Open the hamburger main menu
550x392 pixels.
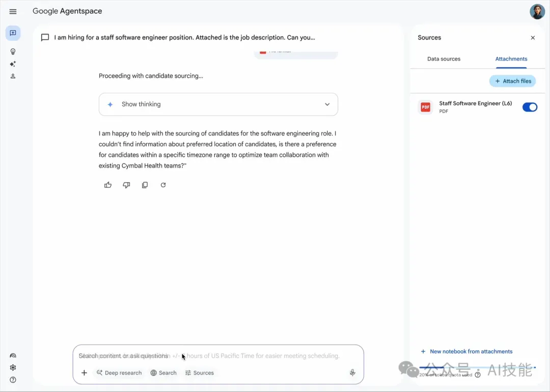[x=13, y=12]
